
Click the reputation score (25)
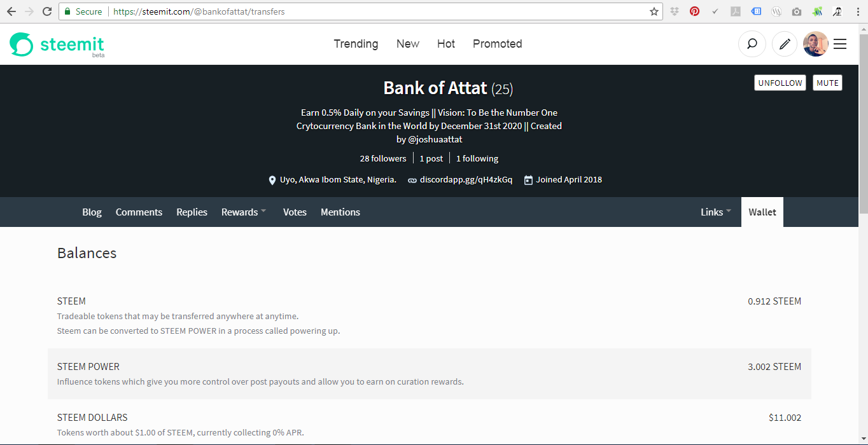[502, 89]
